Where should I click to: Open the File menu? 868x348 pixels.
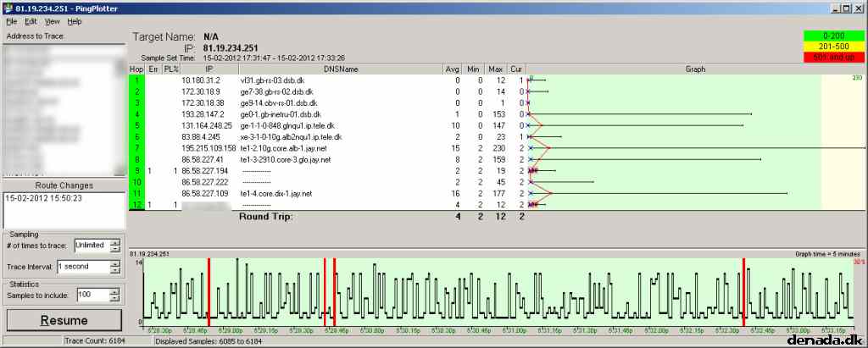point(12,21)
